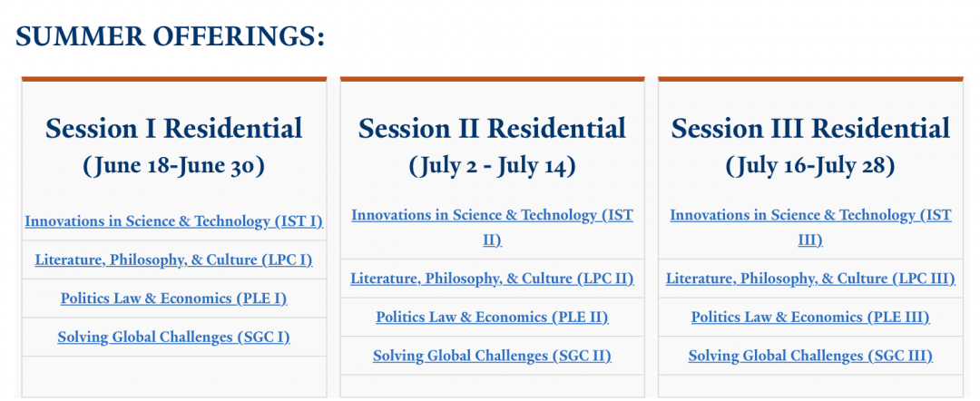This screenshot has width=980, height=401.
Task: Click the June 18-June 30 date text
Action: click(x=173, y=166)
